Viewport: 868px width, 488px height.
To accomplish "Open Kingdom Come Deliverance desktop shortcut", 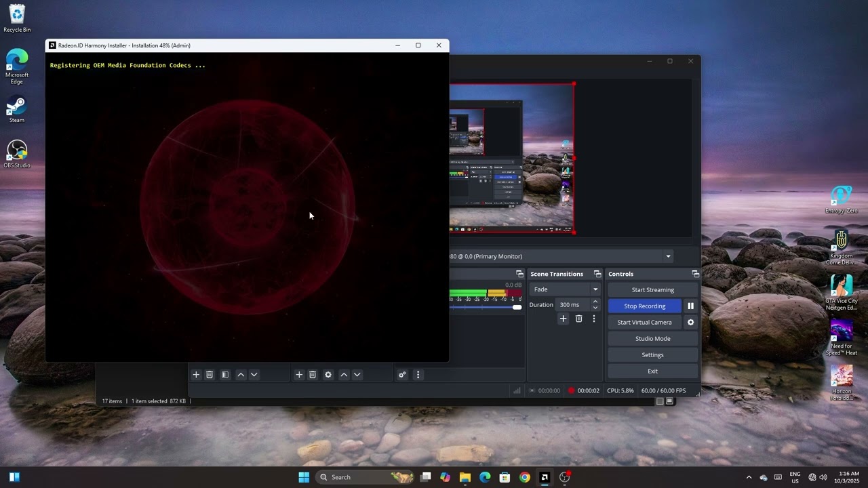I will [842, 248].
